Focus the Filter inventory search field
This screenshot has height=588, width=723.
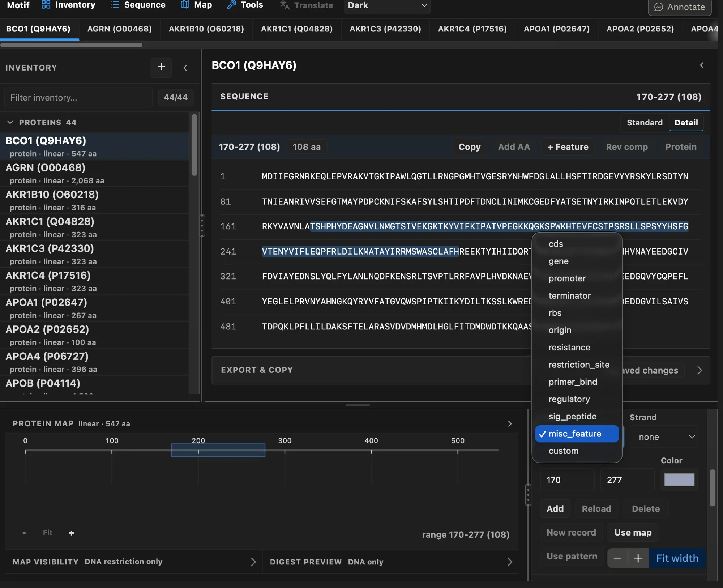[78, 97]
